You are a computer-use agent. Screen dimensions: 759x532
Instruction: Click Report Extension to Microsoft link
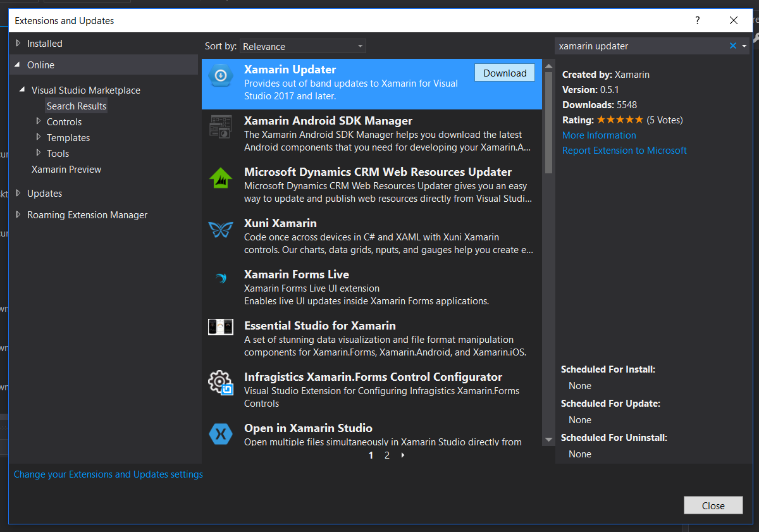624,151
